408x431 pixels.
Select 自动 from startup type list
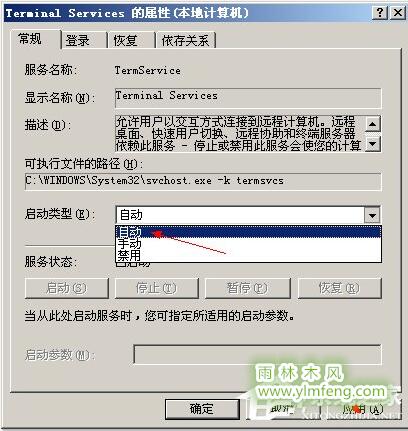[x=248, y=232]
